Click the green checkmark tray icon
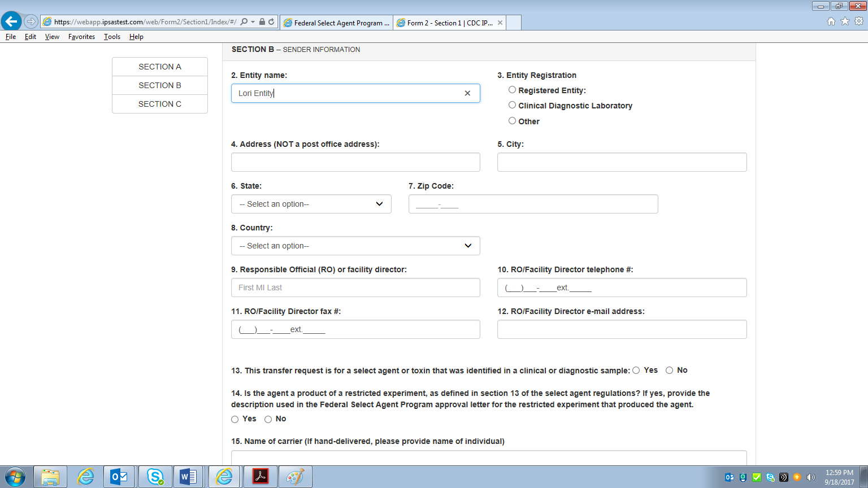The image size is (868, 488). click(757, 477)
